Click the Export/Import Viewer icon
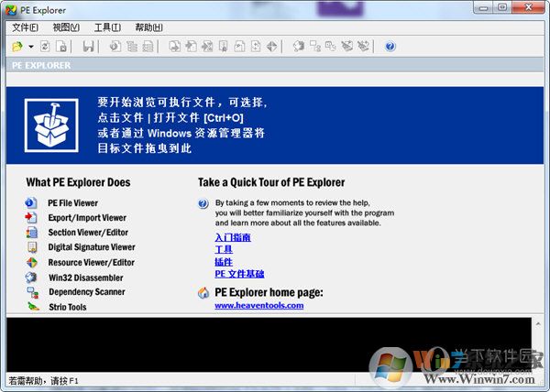Image resolution: width=550 pixels, height=392 pixels. point(31,218)
